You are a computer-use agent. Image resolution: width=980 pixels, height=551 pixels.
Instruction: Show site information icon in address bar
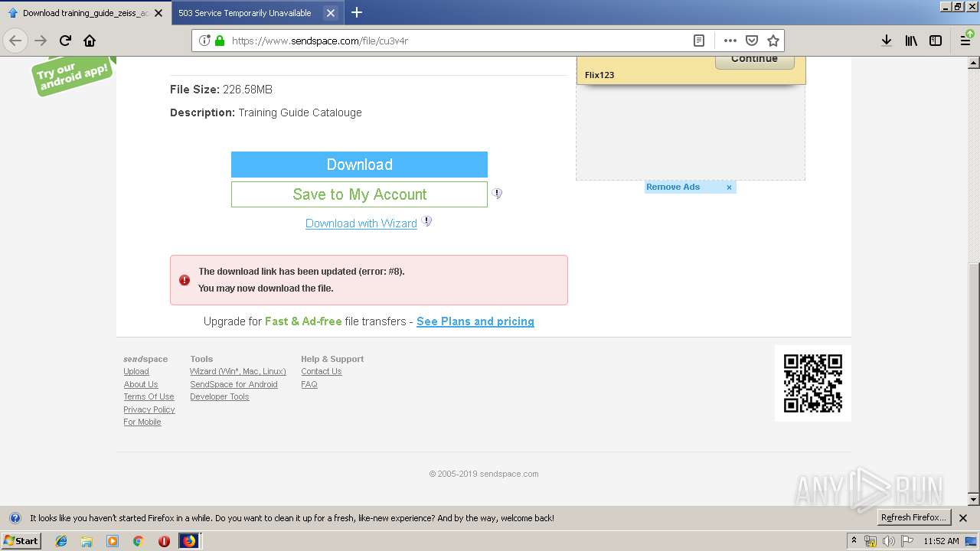point(204,41)
